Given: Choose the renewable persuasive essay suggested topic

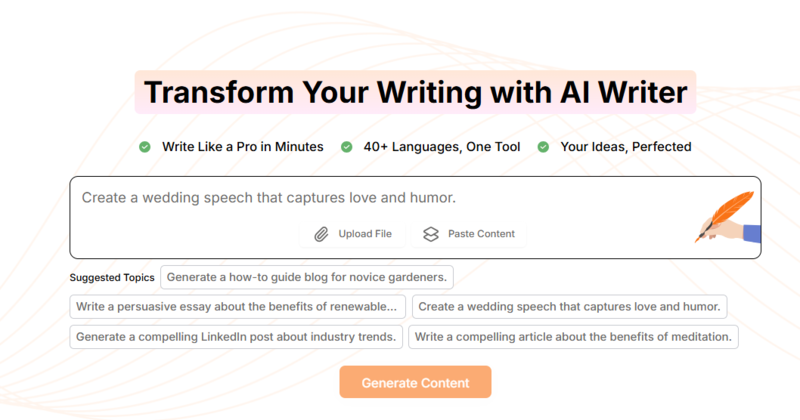Looking at the screenshot, I should [x=238, y=306].
